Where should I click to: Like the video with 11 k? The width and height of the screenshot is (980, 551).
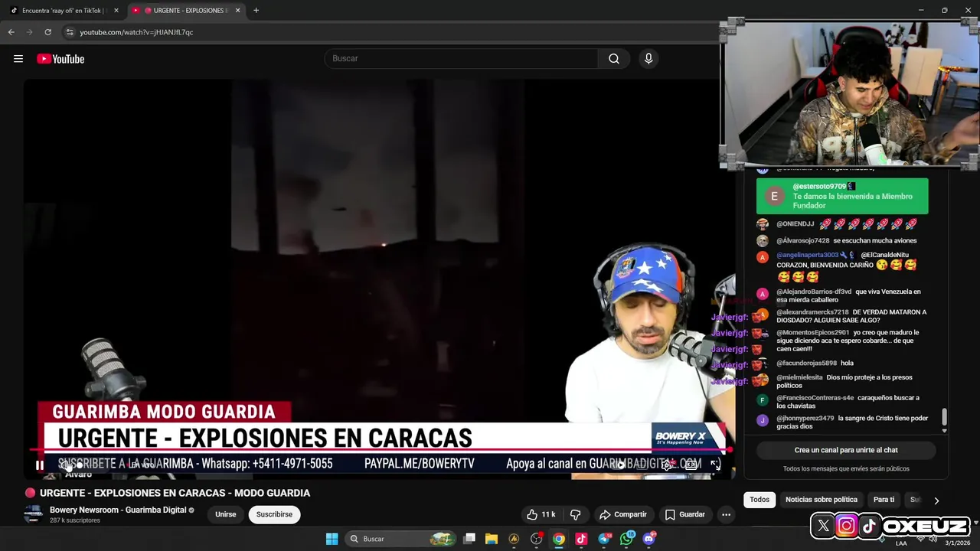[x=541, y=514]
